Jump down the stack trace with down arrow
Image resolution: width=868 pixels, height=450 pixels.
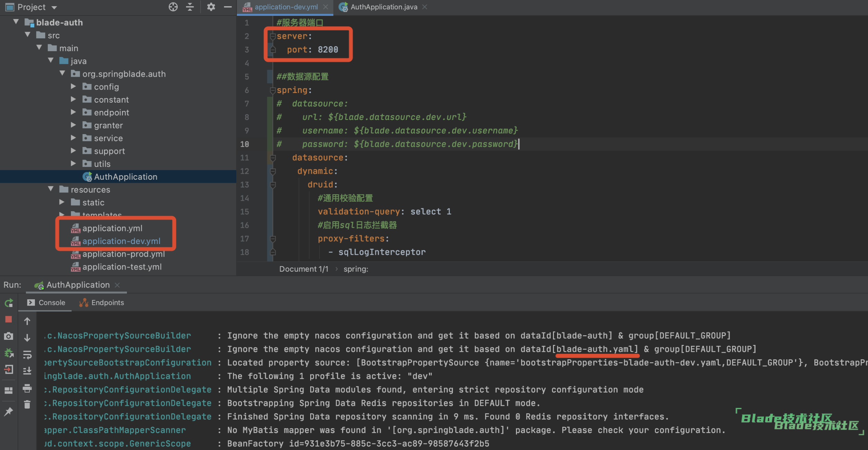[x=27, y=338]
